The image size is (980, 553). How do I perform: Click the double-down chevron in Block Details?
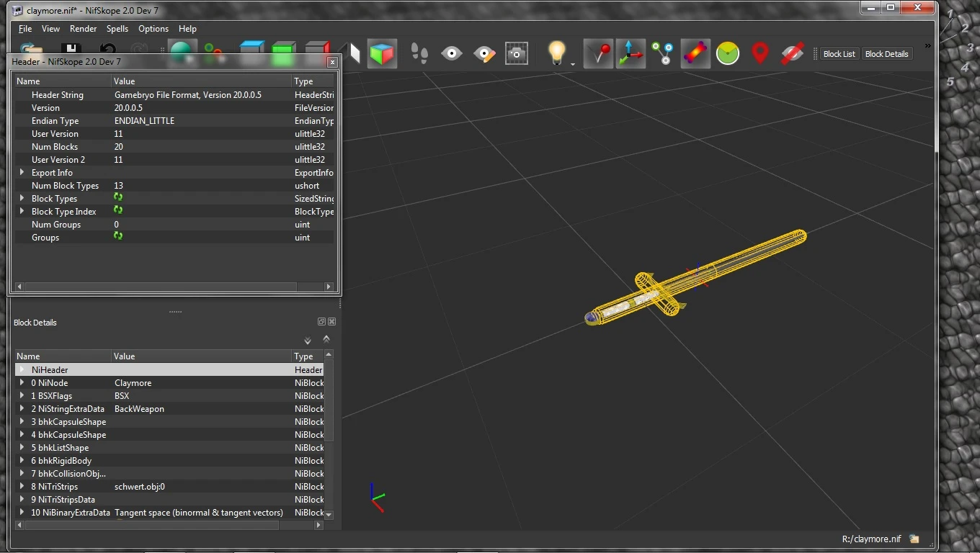click(x=308, y=341)
